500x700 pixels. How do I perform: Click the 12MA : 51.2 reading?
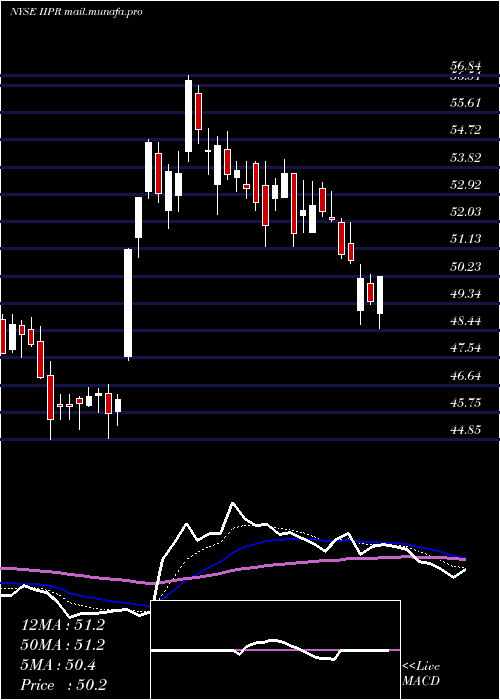click(62, 625)
